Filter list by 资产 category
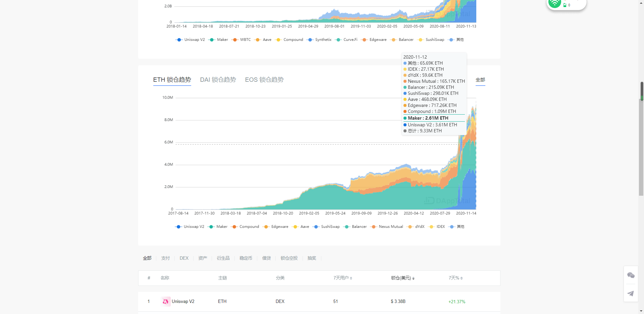The height and width of the screenshot is (314, 644). (x=203, y=258)
